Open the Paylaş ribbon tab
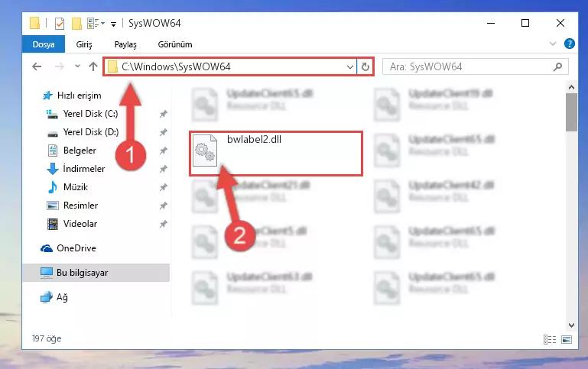Viewport: 588px width, 369px height. 125,44
